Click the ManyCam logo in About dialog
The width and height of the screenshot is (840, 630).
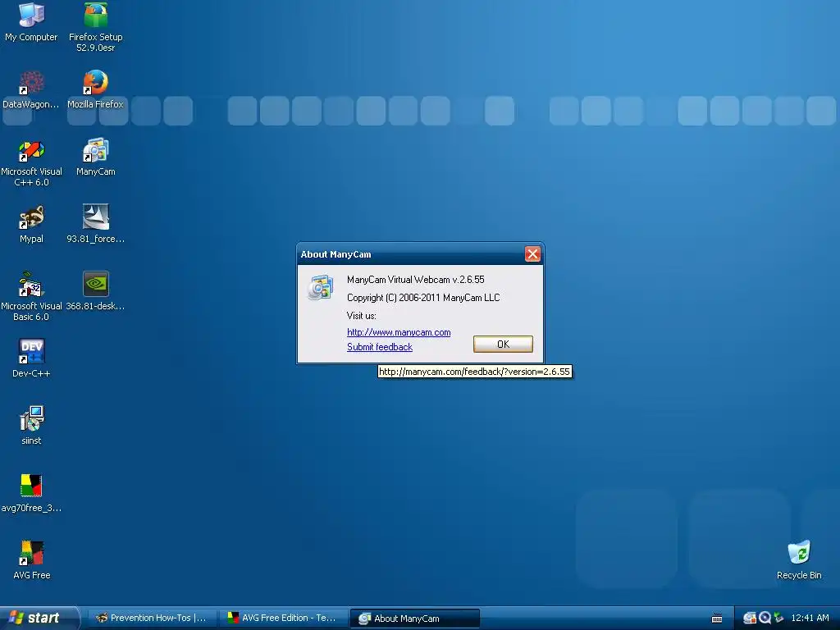click(321, 287)
